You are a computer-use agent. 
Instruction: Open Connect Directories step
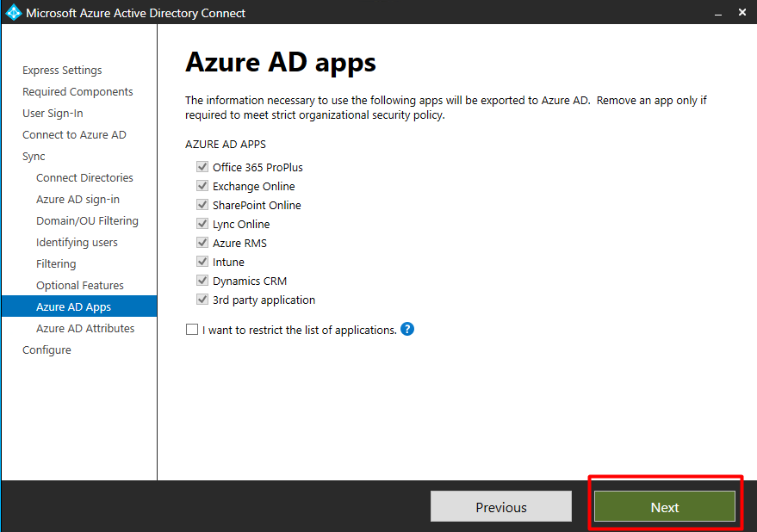tap(84, 177)
